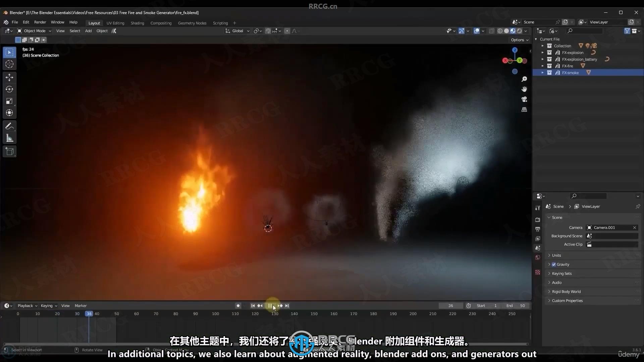This screenshot has height=362, width=644.
Task: Open the File menu
Action: point(15,22)
